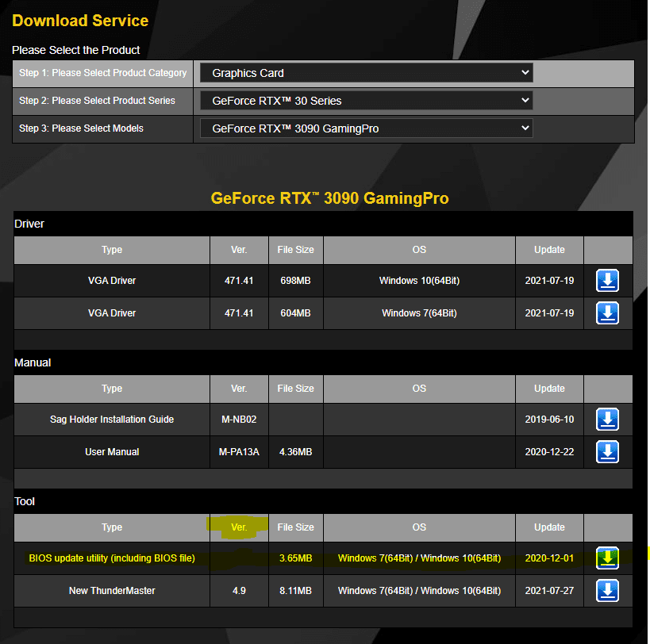Screen dimensions: 650x644
Task: Click 'Please Select the Product' text
Action: point(76,50)
